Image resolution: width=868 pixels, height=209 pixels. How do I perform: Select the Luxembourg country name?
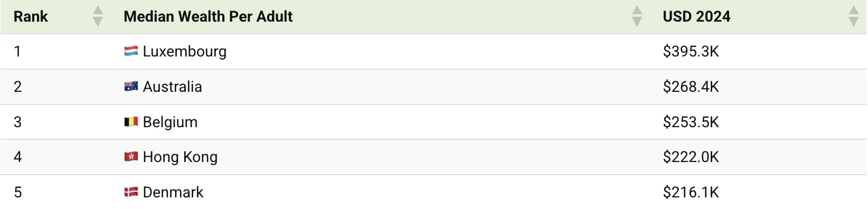pos(184,51)
